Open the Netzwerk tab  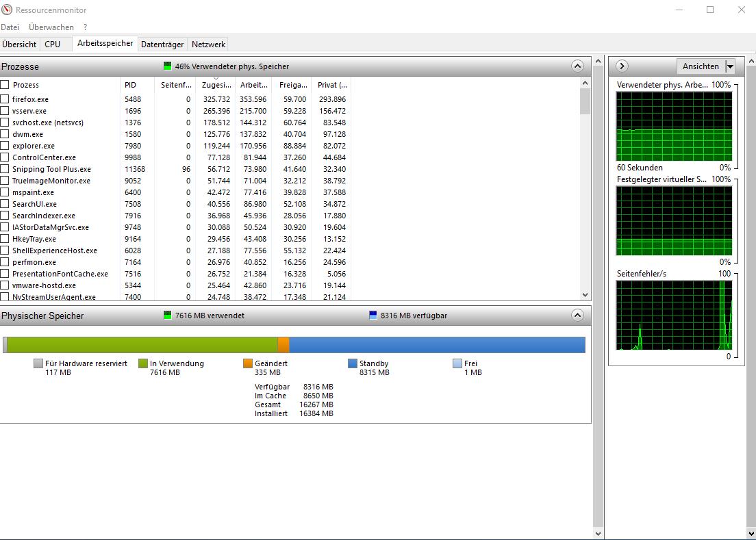point(208,44)
